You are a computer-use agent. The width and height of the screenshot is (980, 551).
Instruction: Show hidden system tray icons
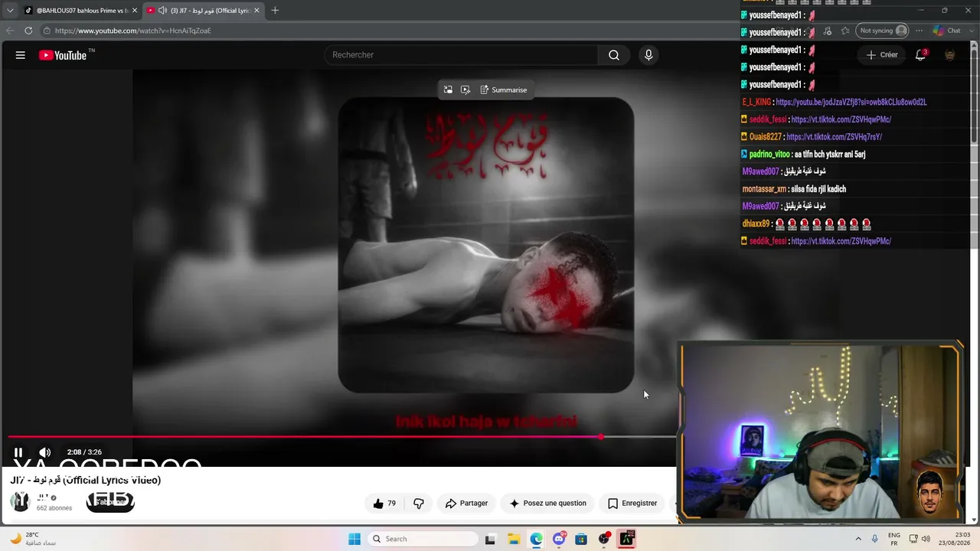pos(858,539)
